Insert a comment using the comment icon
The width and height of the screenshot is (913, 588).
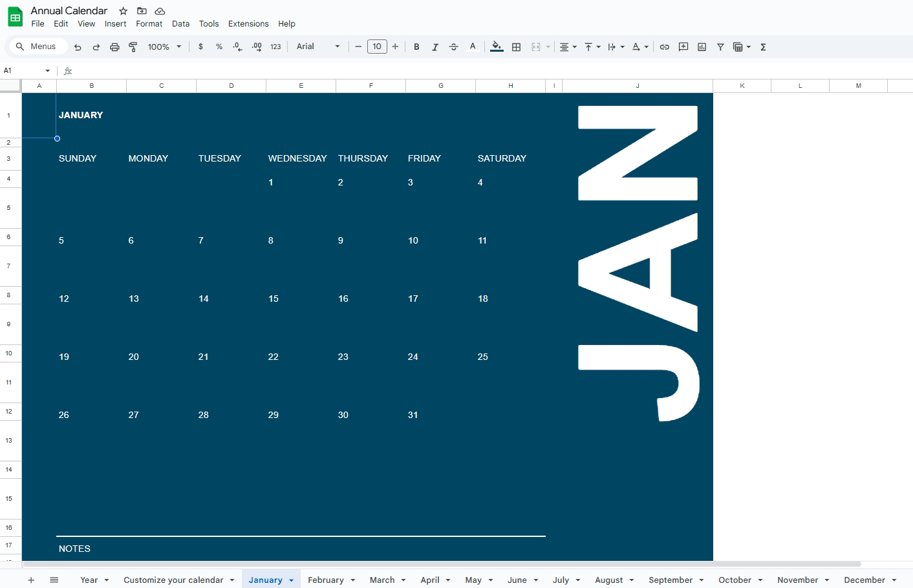(x=683, y=47)
